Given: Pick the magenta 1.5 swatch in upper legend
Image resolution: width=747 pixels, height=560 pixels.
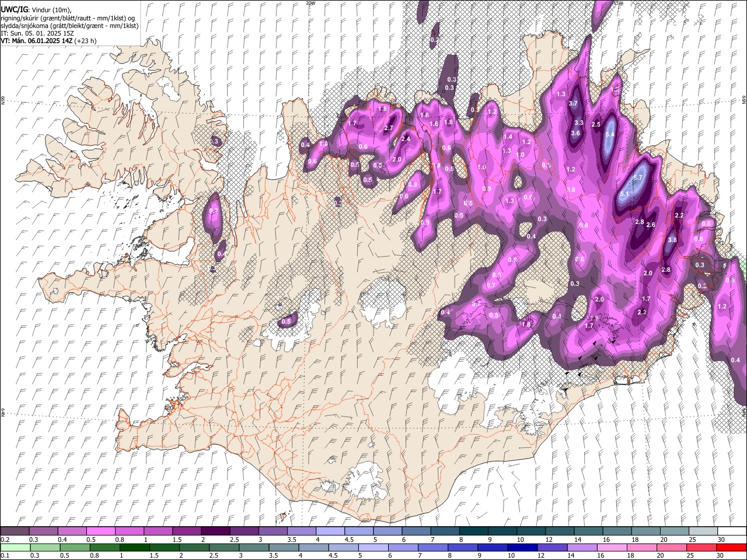Looking at the screenshot, I should [187, 531].
